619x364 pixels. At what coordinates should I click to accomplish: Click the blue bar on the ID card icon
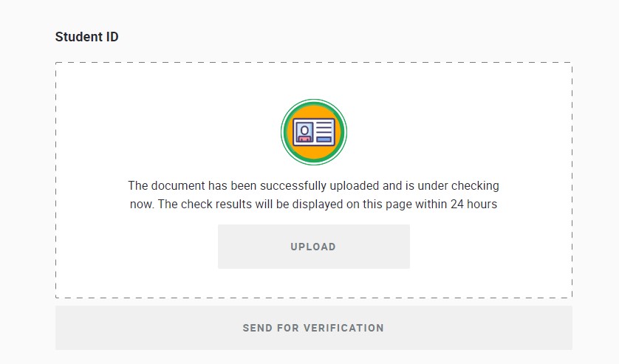pyautogui.click(x=324, y=140)
